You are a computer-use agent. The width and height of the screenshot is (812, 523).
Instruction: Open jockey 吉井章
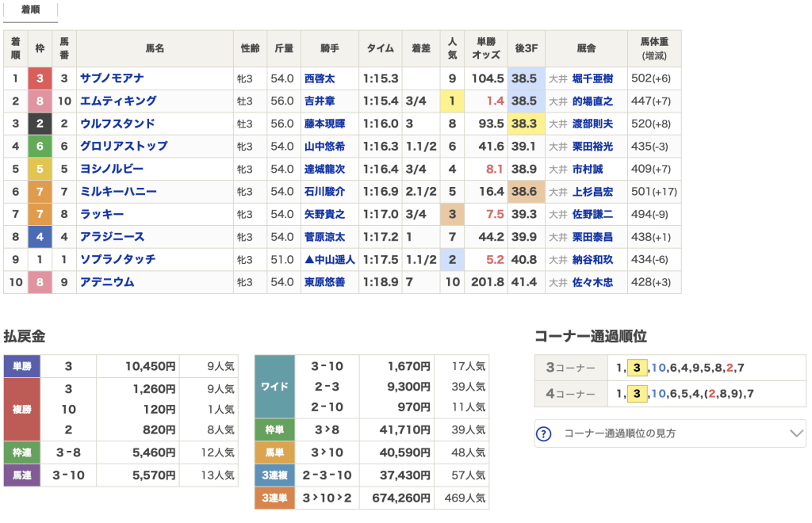320,101
